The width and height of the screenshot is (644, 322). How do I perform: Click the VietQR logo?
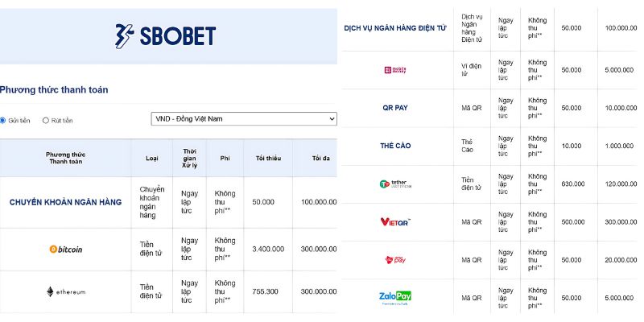point(395,222)
